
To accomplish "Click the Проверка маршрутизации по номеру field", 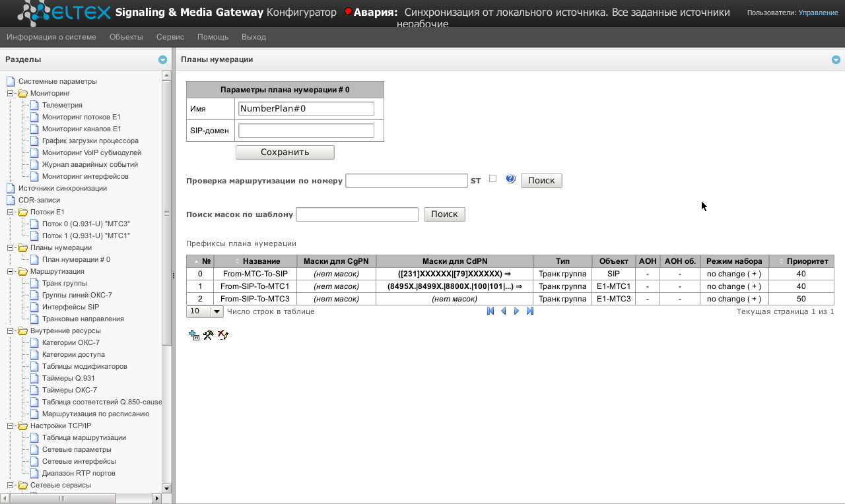I will point(407,181).
